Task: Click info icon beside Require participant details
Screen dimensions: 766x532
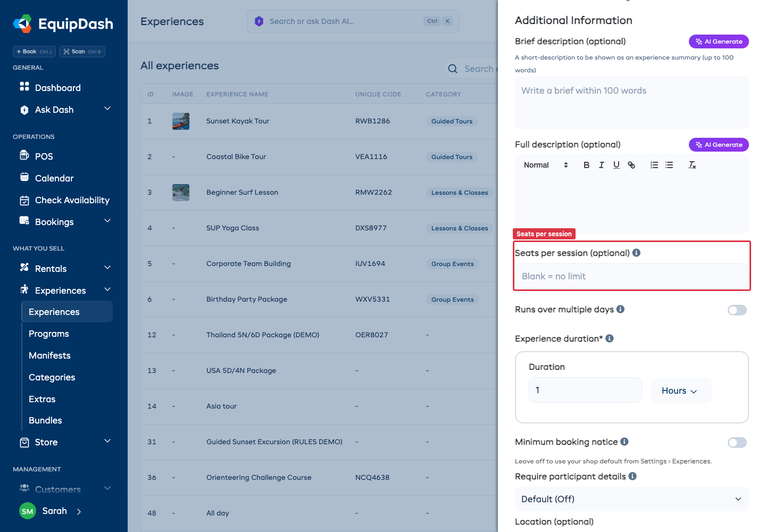Action: (x=632, y=476)
